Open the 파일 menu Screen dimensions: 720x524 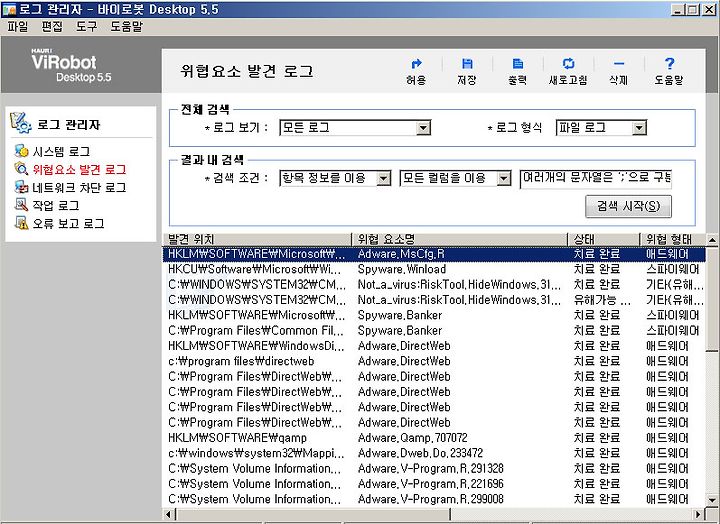click(x=18, y=27)
